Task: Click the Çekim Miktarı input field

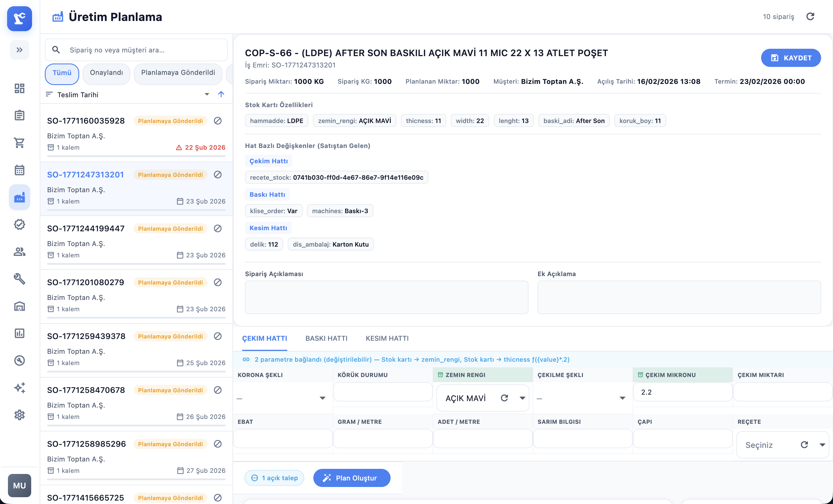Action: (x=782, y=392)
